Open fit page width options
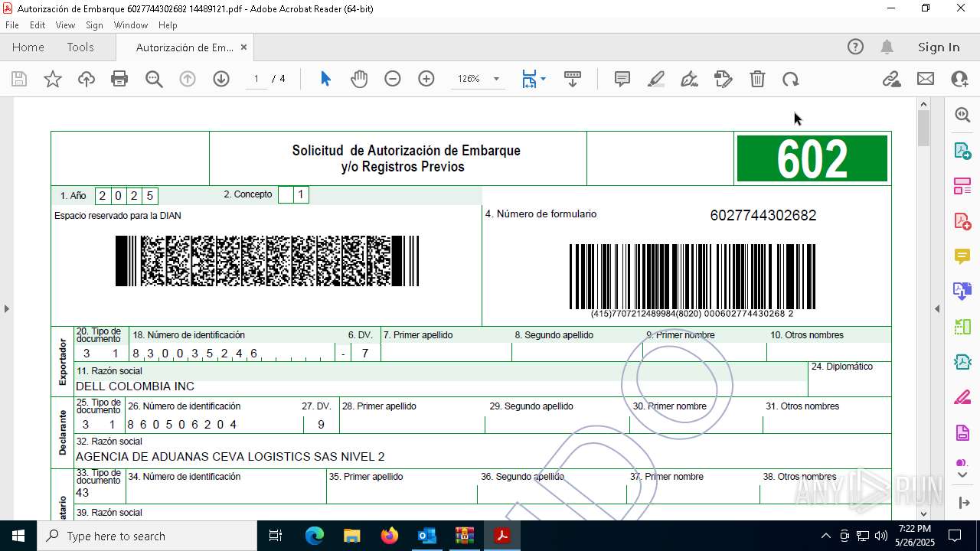The image size is (980, 551). [534, 79]
